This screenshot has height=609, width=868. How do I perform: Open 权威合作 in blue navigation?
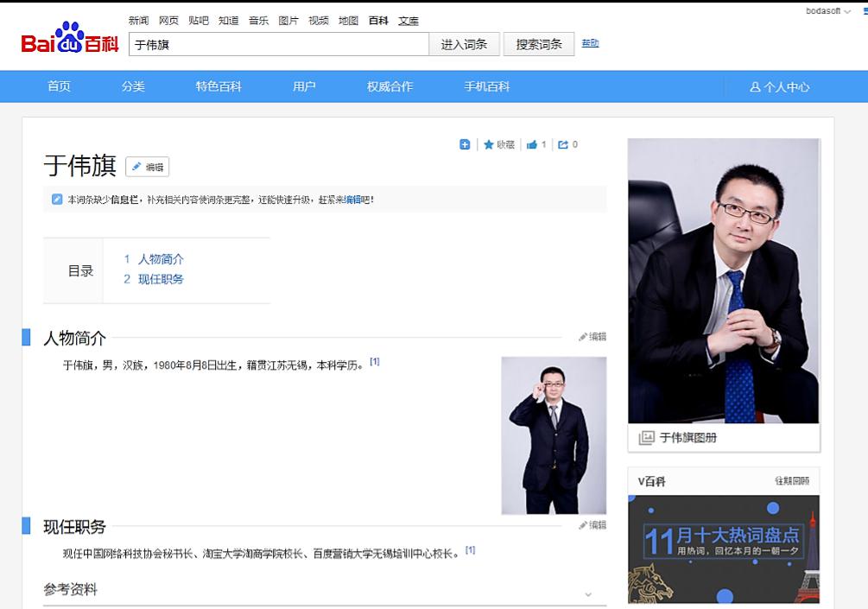[x=390, y=86]
